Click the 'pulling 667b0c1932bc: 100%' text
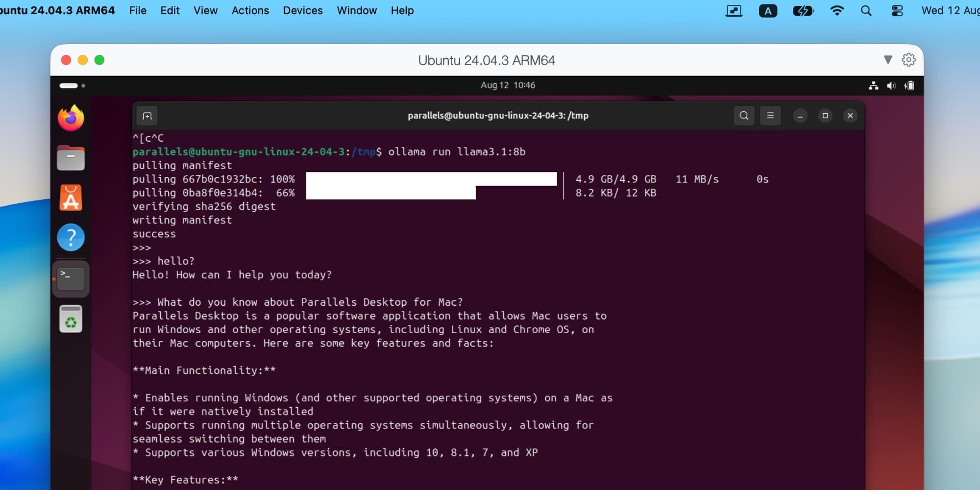Viewport: 980px width, 490px height. 214,179
